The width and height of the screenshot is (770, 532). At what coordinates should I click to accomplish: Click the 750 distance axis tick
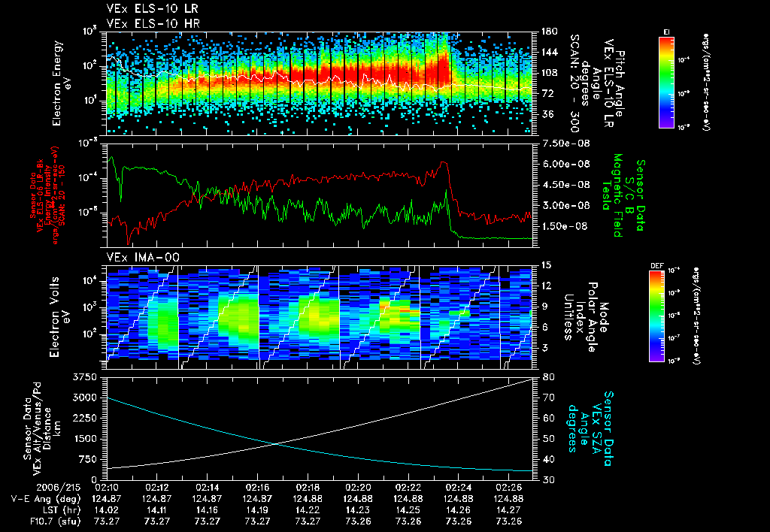coord(87,459)
